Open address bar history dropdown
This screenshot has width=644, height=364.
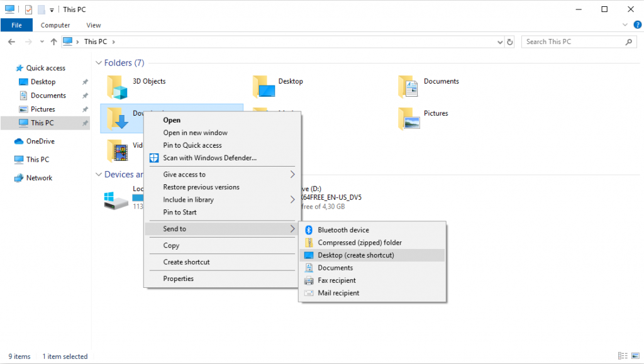point(500,42)
